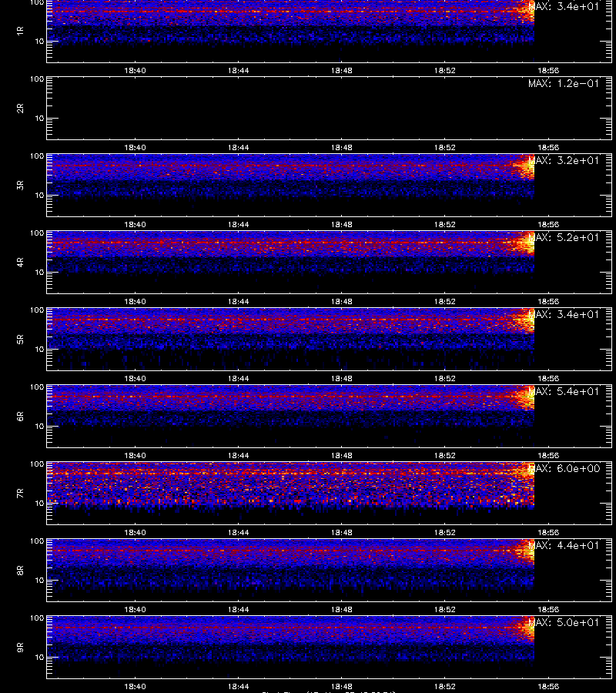
Task: Click MAX: 3.4e+01 in the 5R panel
Action: (x=564, y=315)
